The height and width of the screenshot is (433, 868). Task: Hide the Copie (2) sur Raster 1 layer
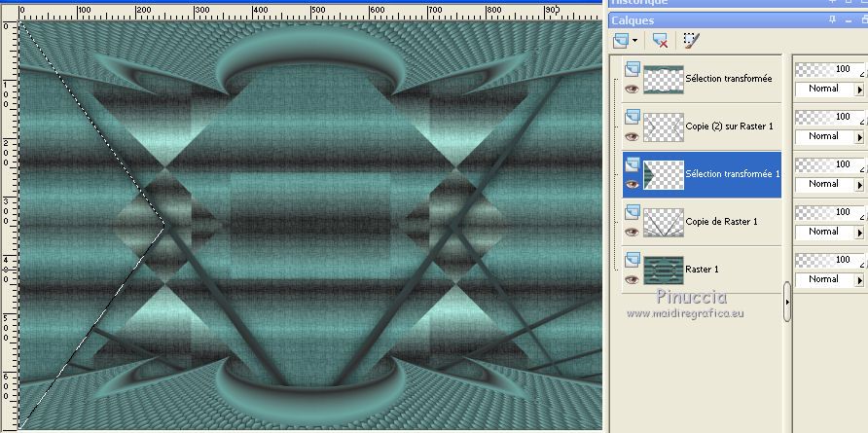(632, 136)
